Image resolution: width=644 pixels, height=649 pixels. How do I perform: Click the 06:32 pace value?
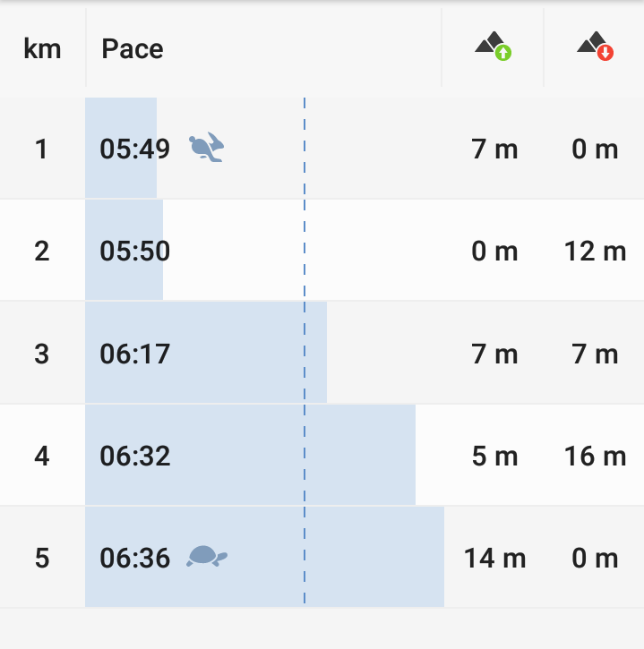tap(135, 457)
